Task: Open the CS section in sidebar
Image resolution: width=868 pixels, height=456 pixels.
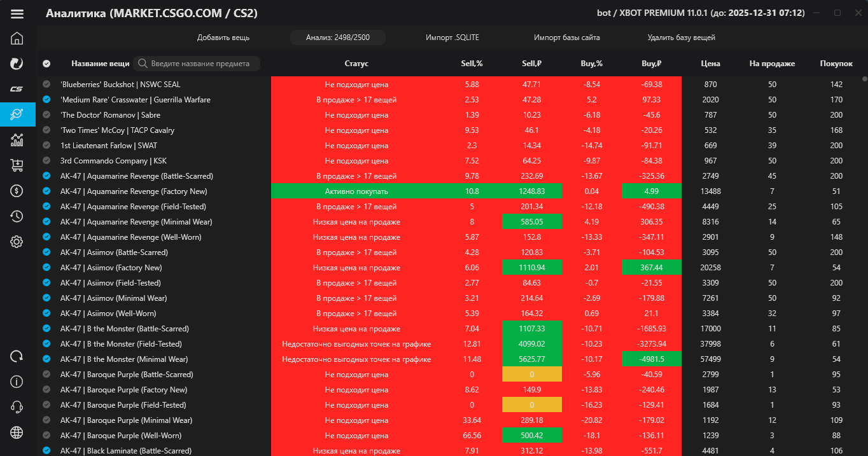Action: (x=17, y=89)
